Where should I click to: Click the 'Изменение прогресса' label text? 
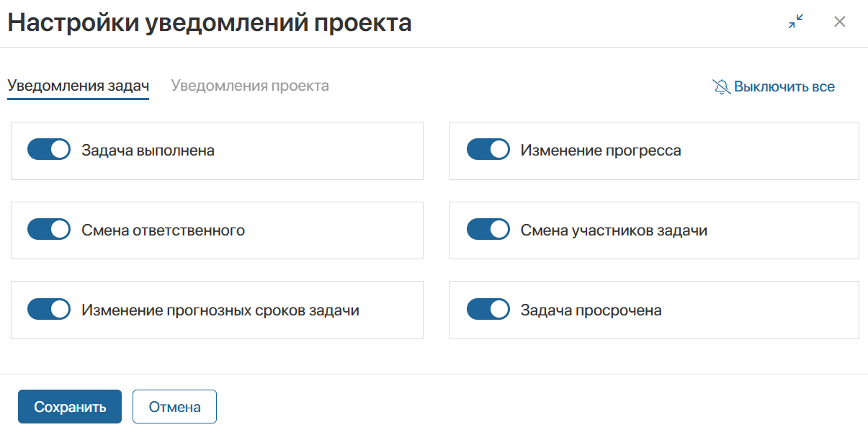[601, 151]
